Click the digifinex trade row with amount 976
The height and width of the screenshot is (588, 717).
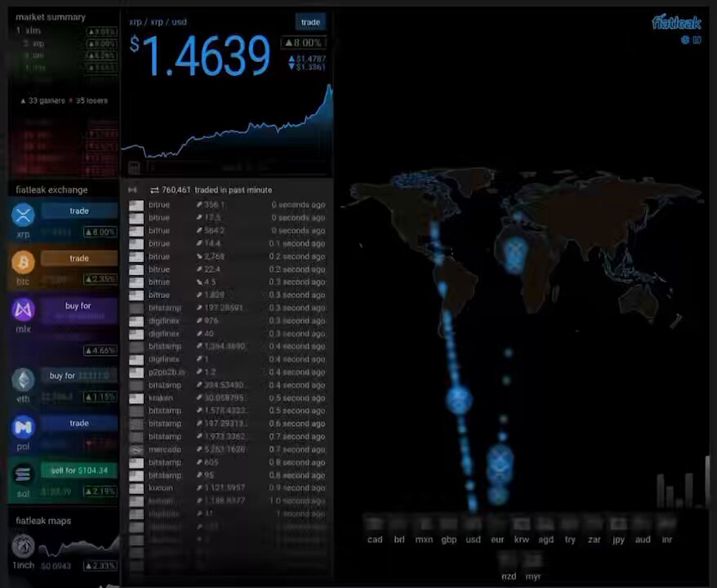[227, 321]
